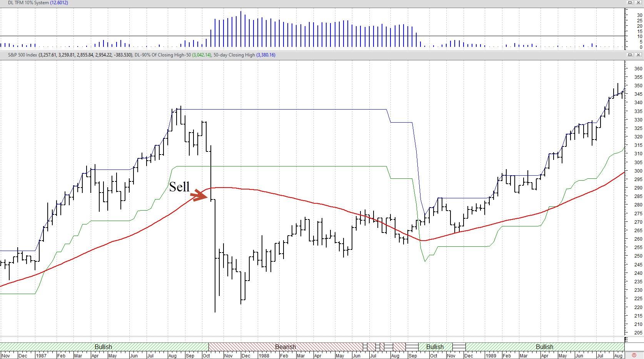Select the Sell text annotation on chart
The width and height of the screenshot is (644, 359).
(179, 187)
